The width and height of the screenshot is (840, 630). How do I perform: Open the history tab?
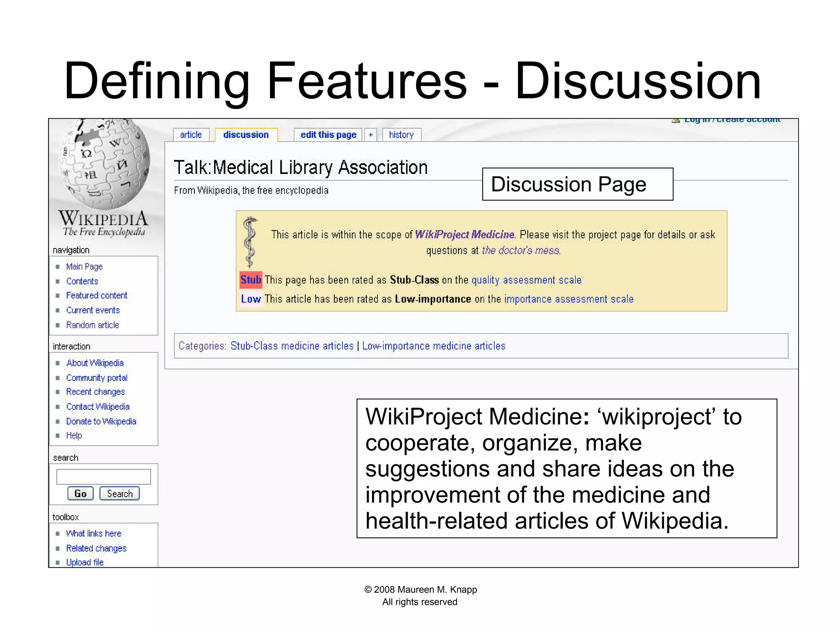point(401,135)
